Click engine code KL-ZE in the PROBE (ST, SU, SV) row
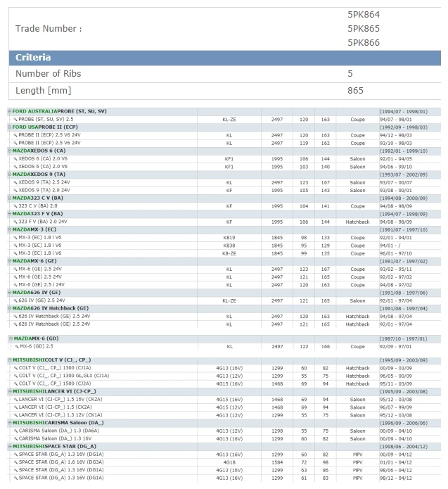The image size is (448, 489). click(229, 120)
